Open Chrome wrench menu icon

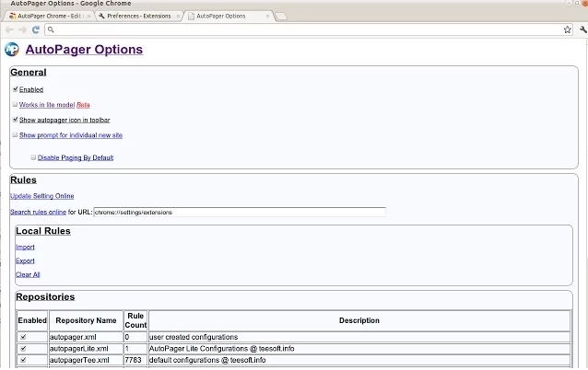click(x=583, y=29)
